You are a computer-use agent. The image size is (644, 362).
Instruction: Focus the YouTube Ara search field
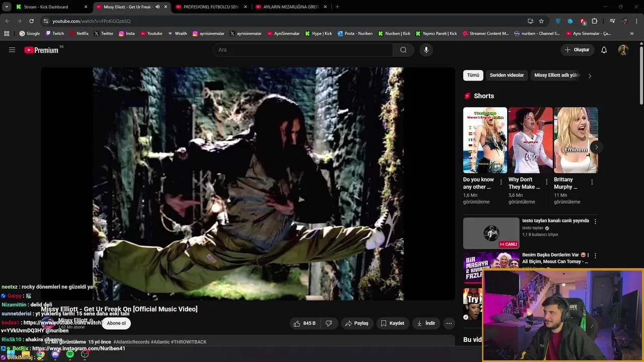[303, 50]
